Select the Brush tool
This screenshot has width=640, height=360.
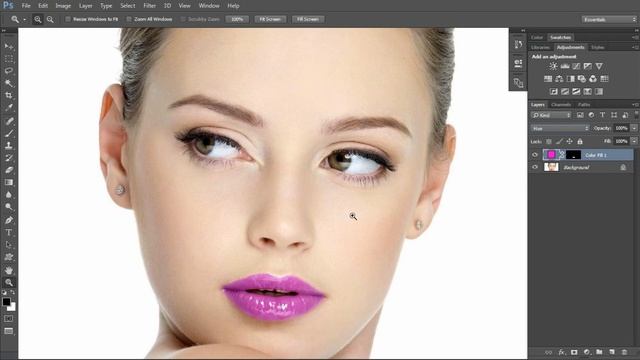coord(9,133)
